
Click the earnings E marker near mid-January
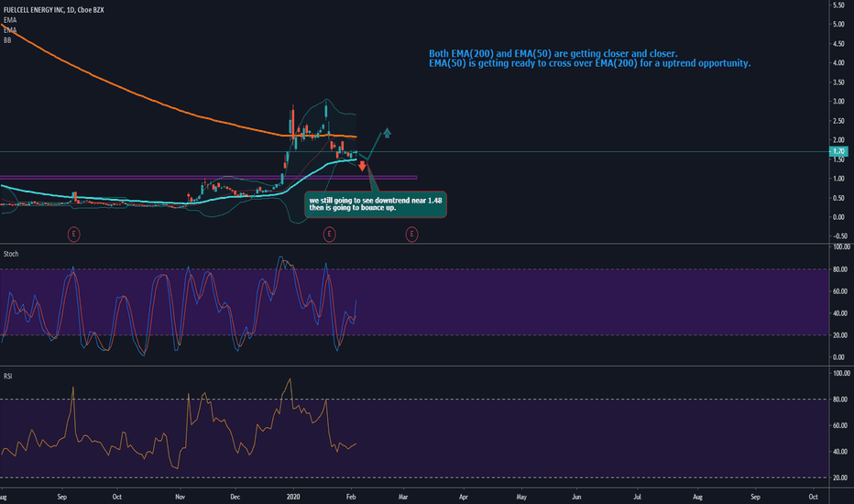329,235
